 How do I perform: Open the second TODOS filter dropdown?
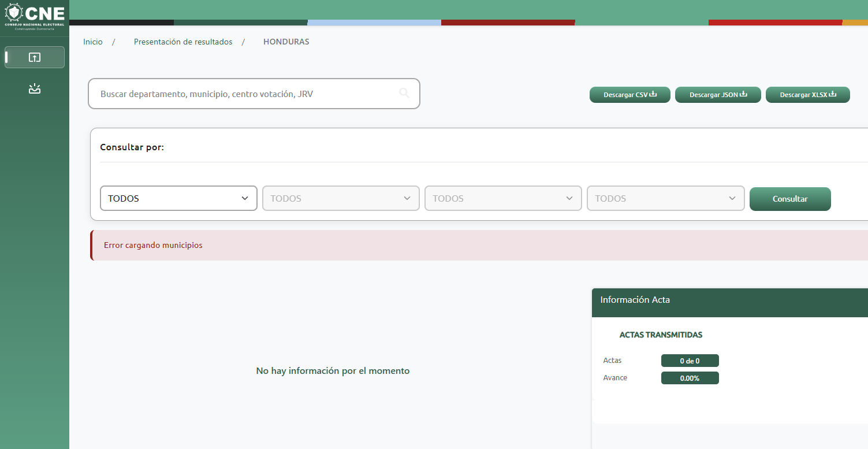pos(341,198)
